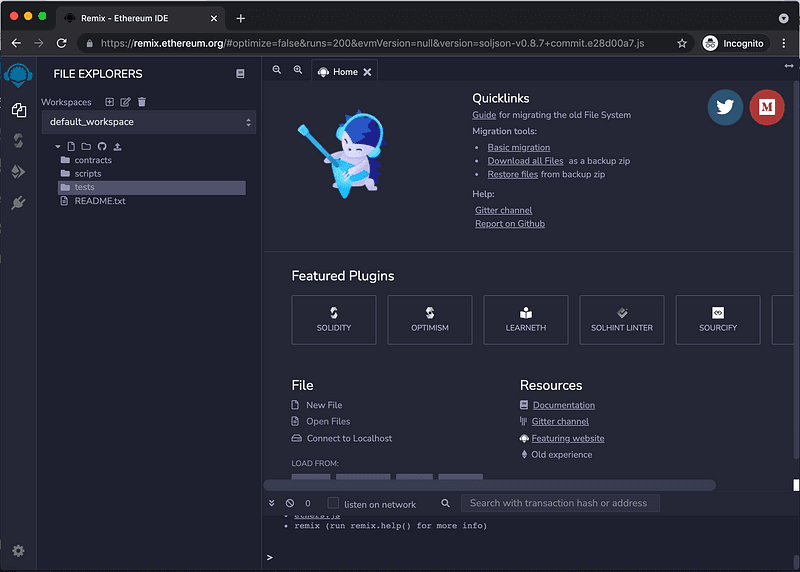Click the Guide migration link
Screen dimensions: 800x572
tap(484, 115)
